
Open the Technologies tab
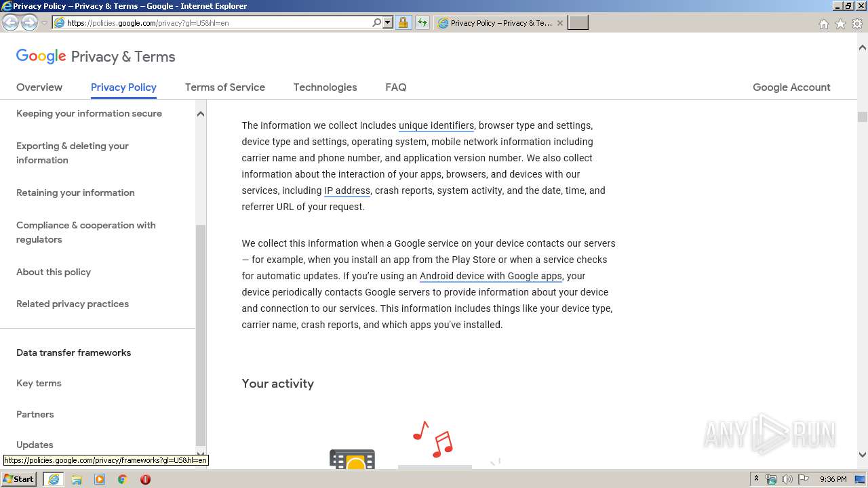325,87
